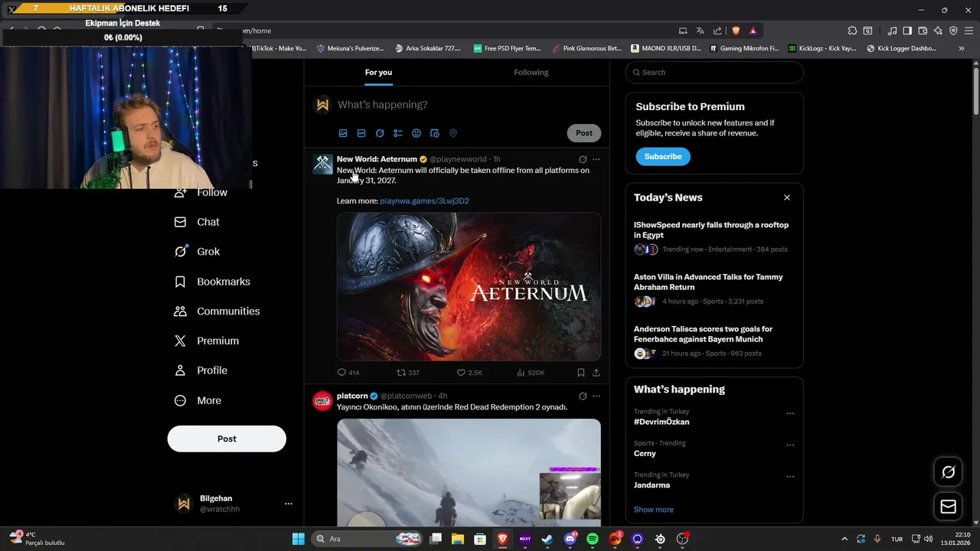Click the location tag icon in composer
This screenshot has width=980, height=551.
[x=453, y=133]
